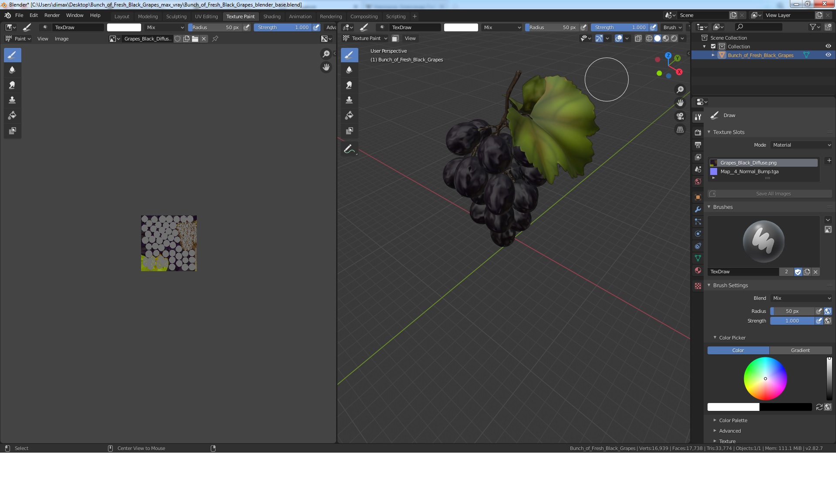Switch to rendered viewport shading
The width and height of the screenshot is (836, 504).
674,38
